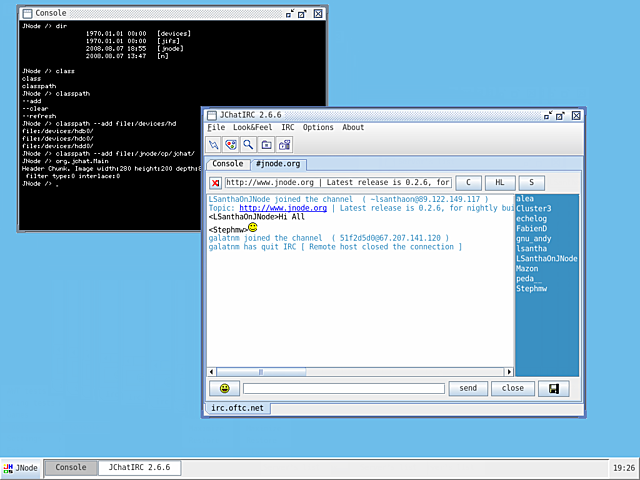Click the chat message input field
The width and height of the screenshot is (640, 480).
tap(344, 389)
